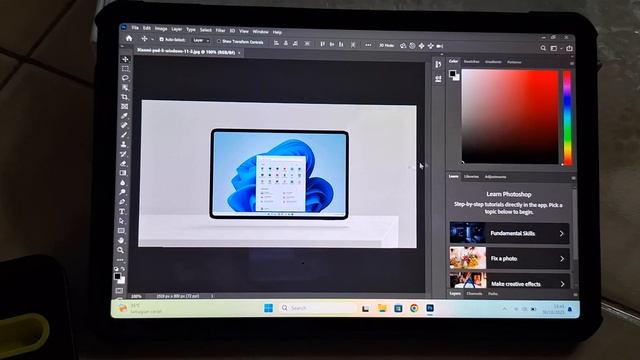Image resolution: width=640 pixels, height=360 pixels.
Task: Switch to the Swatches tab
Action: 471,62
